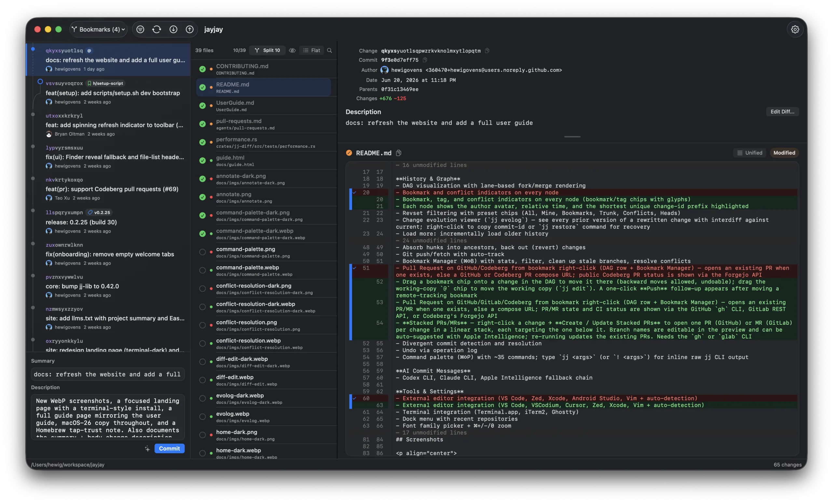Viewport: 833px width, 504px height.
Task: Uncheck README.md file checkbox
Action: pyautogui.click(x=202, y=87)
